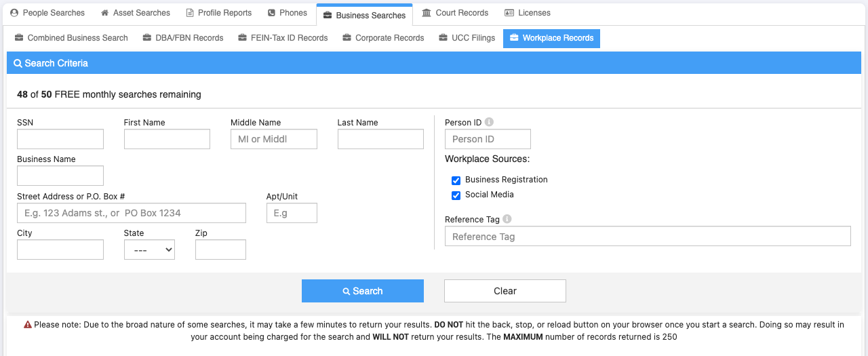Click the Social Media label text
868x356 pixels.
[x=490, y=195]
